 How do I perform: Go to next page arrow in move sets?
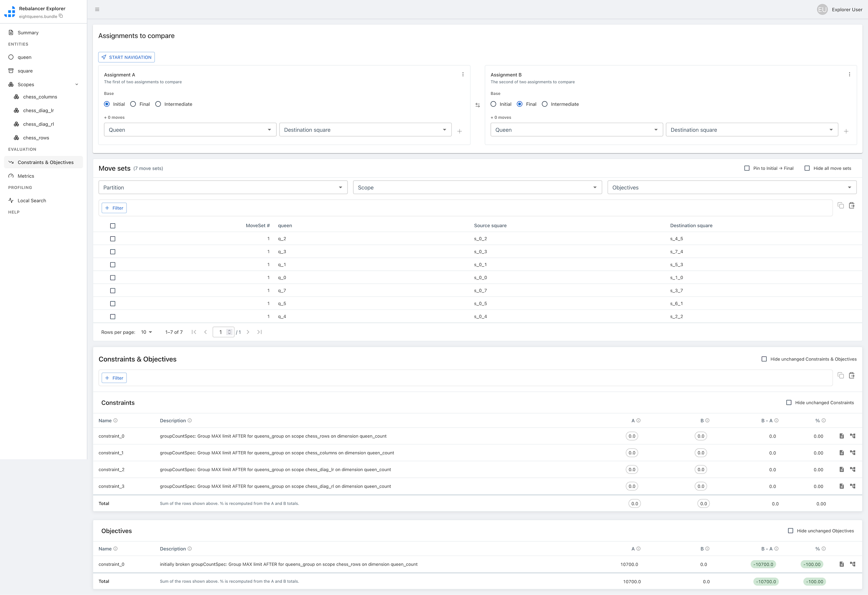coord(248,332)
